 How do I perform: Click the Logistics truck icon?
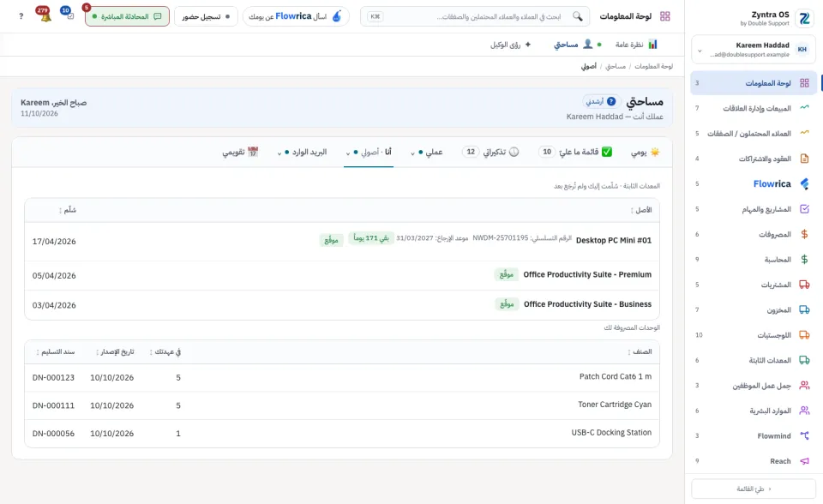tap(804, 335)
